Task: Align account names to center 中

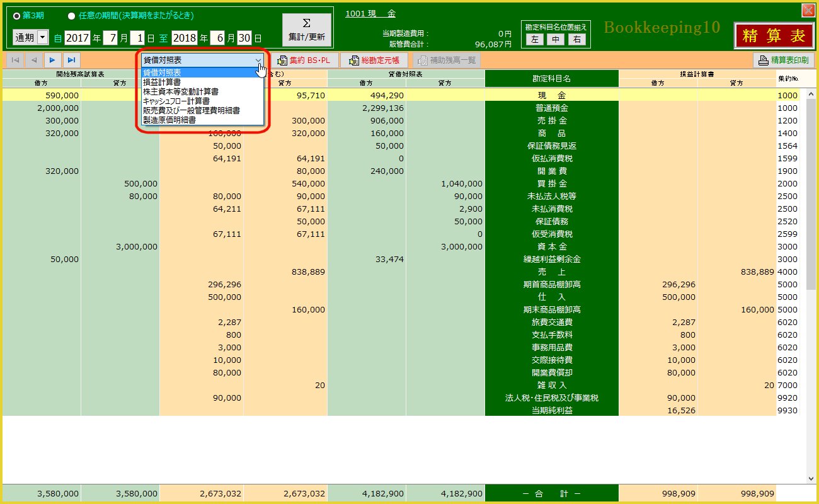Action: click(555, 40)
